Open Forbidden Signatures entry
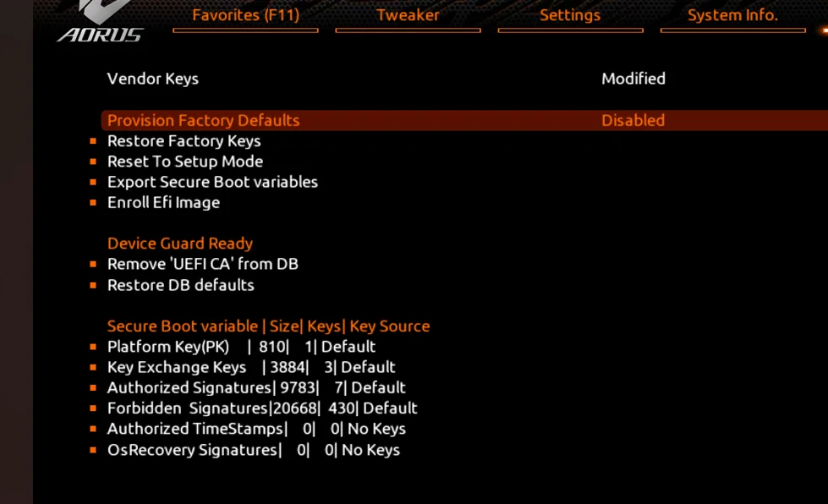This screenshot has height=504, width=828. [262, 408]
